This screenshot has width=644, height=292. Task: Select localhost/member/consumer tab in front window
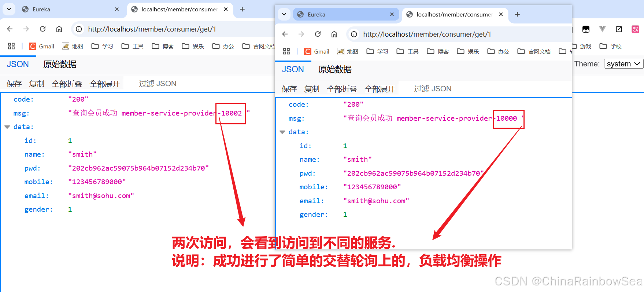(x=455, y=15)
